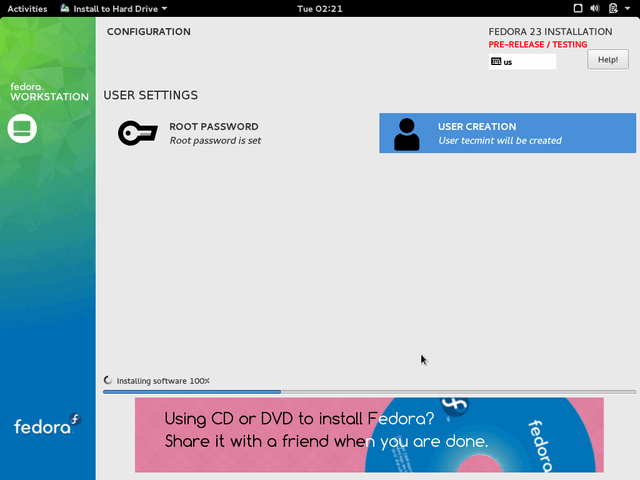640x480 pixels.
Task: Click the Fedora Workstation monitor icon in the sidebar
Action: pyautogui.click(x=22, y=129)
